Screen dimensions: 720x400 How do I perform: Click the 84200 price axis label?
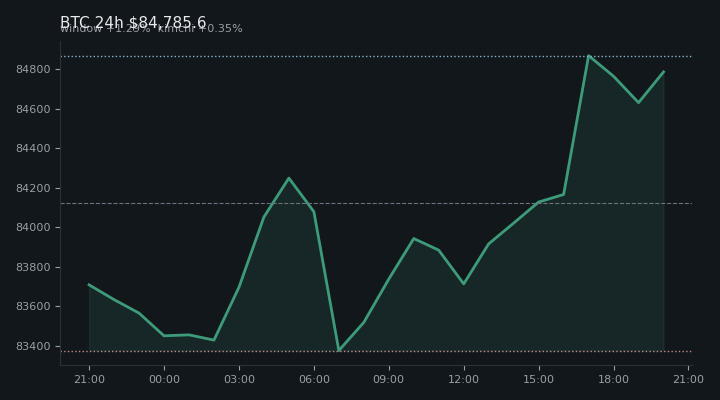[x=33, y=188]
